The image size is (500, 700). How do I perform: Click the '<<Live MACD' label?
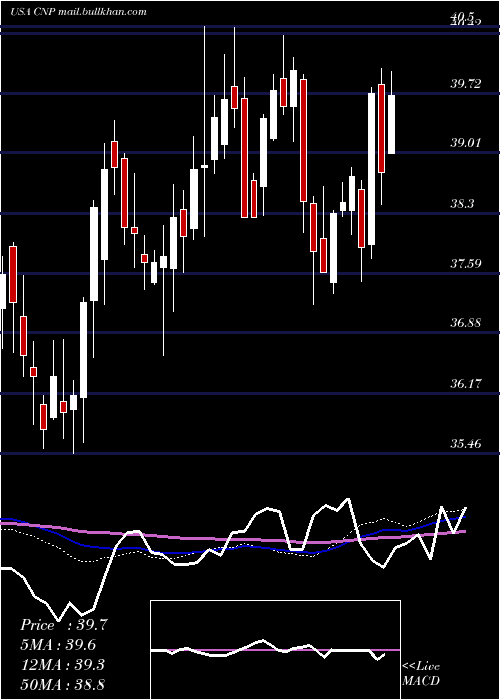click(x=421, y=673)
